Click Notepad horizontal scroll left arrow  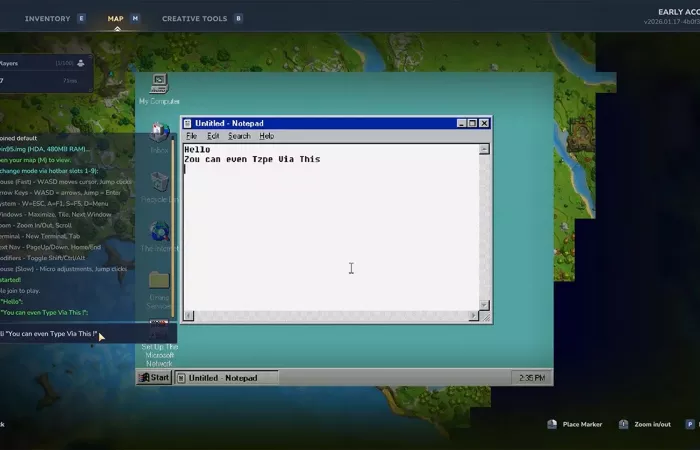(x=189, y=316)
